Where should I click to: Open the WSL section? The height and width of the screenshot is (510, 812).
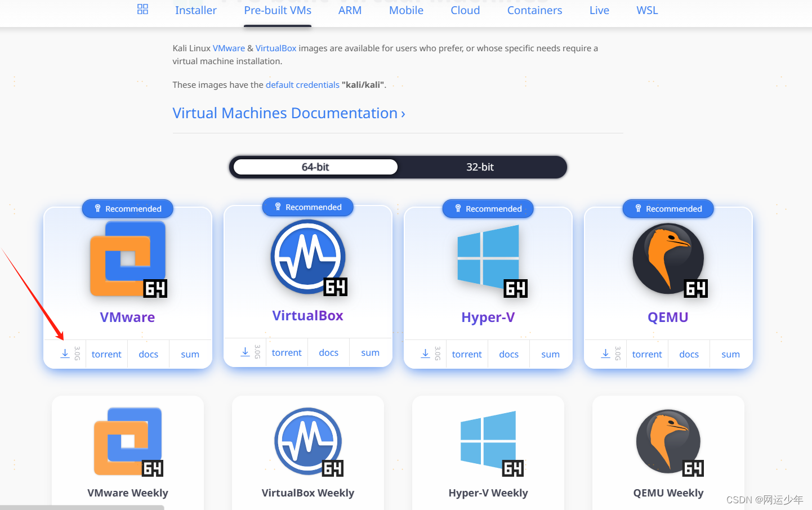pyautogui.click(x=646, y=10)
